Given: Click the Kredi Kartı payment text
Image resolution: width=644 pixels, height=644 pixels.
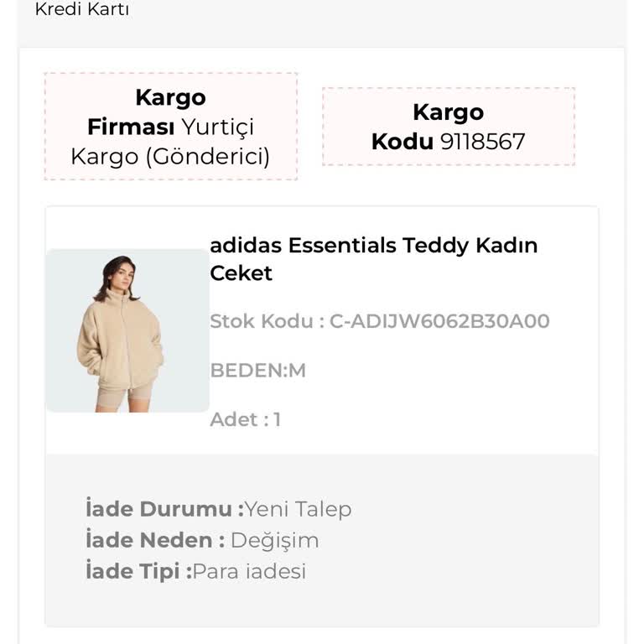Looking at the screenshot, I should [x=81, y=10].
